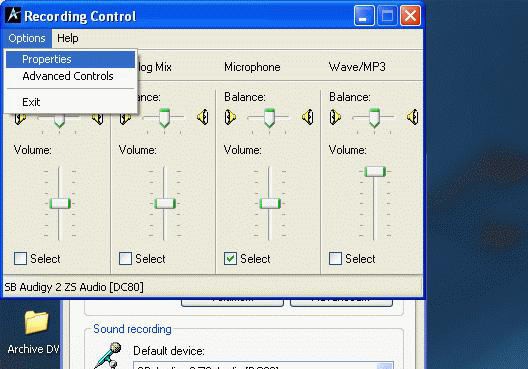Image resolution: width=528 pixels, height=369 pixels.
Task: Open the Archive DV desktop folder icon
Action: [36, 323]
